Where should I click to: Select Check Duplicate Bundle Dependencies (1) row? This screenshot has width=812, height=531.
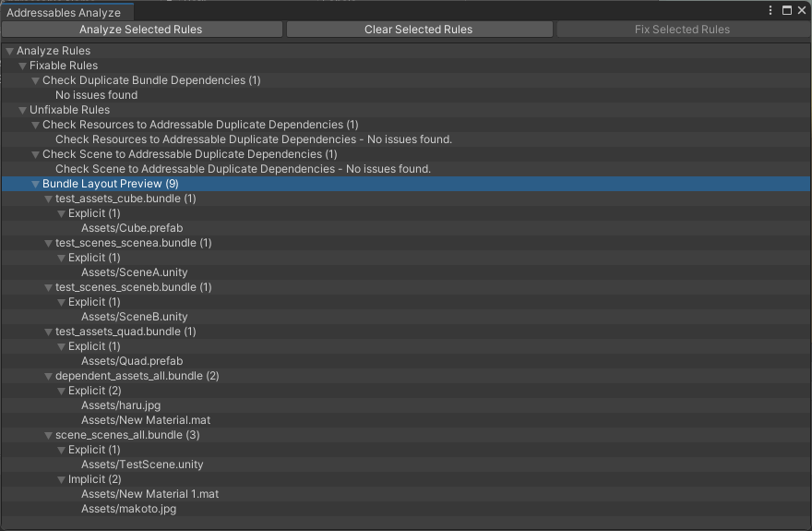[406, 80]
